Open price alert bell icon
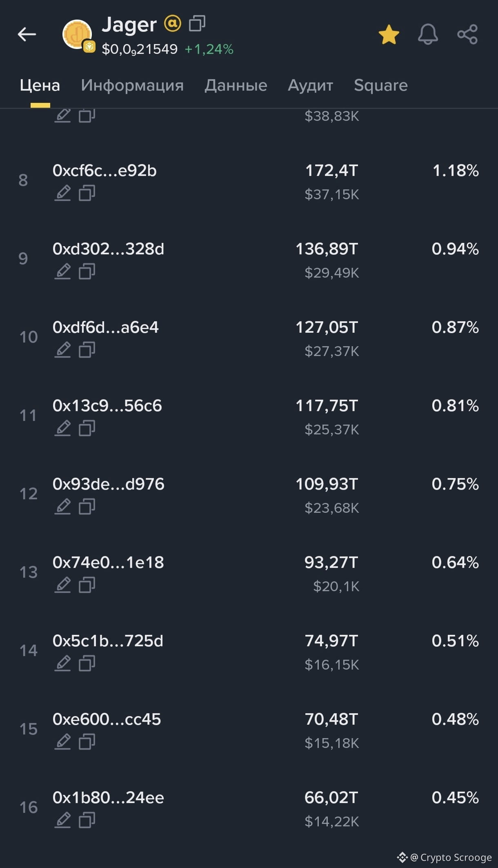 pyautogui.click(x=428, y=34)
